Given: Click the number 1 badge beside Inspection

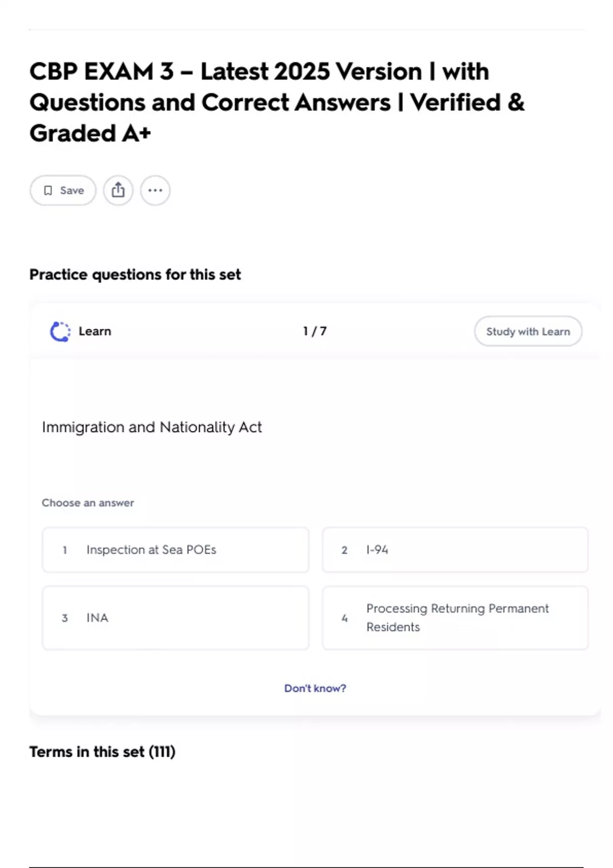Looking at the screenshot, I should (65, 550).
